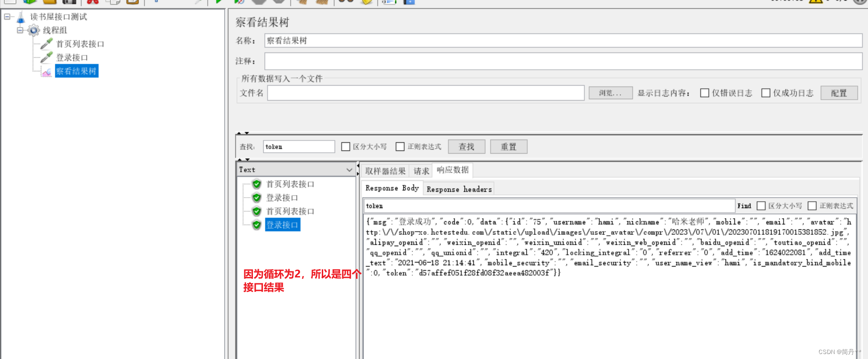Open the Response Body sub-tab

click(x=392, y=188)
